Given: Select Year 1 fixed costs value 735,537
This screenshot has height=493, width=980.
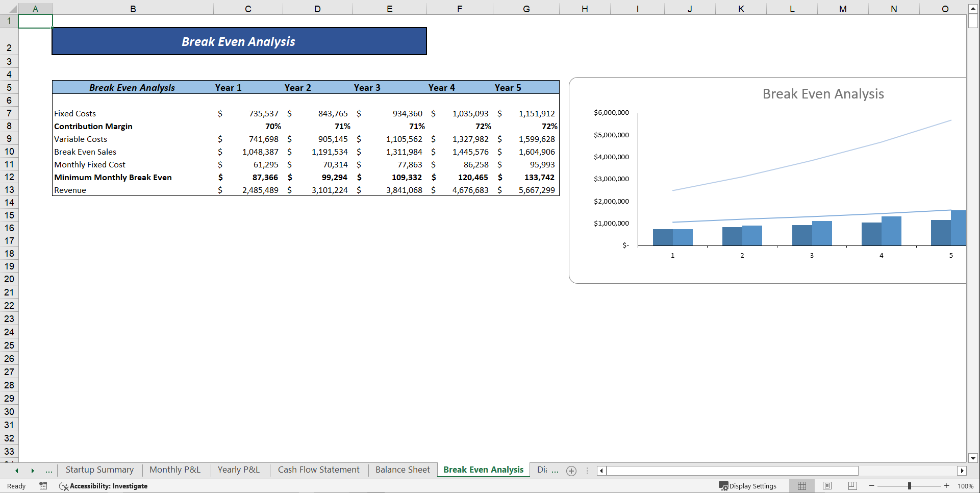Looking at the screenshot, I should click(x=248, y=113).
